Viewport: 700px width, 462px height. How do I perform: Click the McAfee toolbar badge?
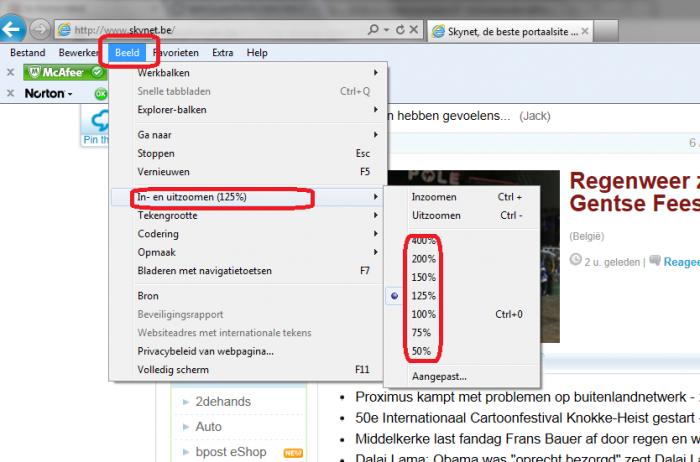tap(65, 72)
